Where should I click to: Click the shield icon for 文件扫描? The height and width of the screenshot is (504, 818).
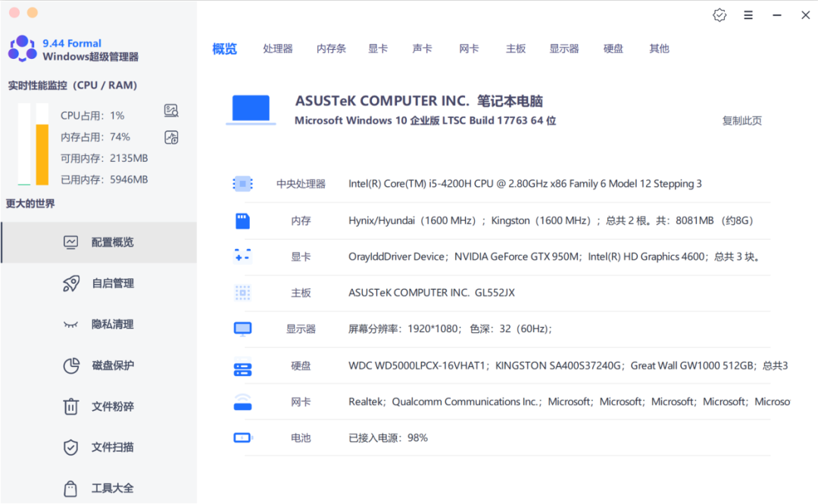71,447
